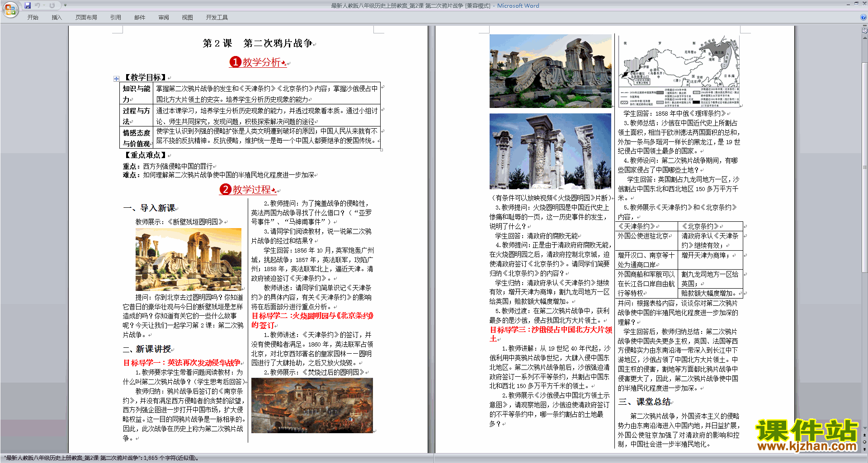Click the Select Browse Object circle
Viewport: 868px width, 463px height.
[865, 442]
